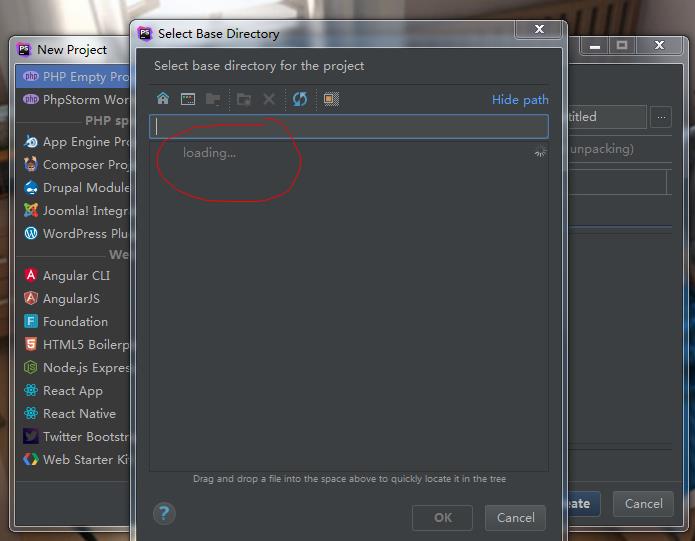The image size is (695, 541).
Task: Select the PhpStorm Workshop project type
Action: coord(73,100)
